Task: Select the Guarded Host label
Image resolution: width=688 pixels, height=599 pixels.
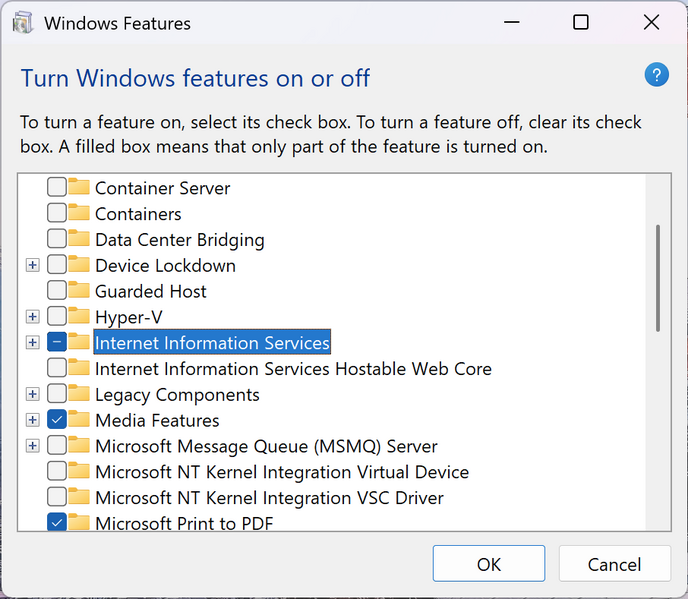Action: [150, 291]
